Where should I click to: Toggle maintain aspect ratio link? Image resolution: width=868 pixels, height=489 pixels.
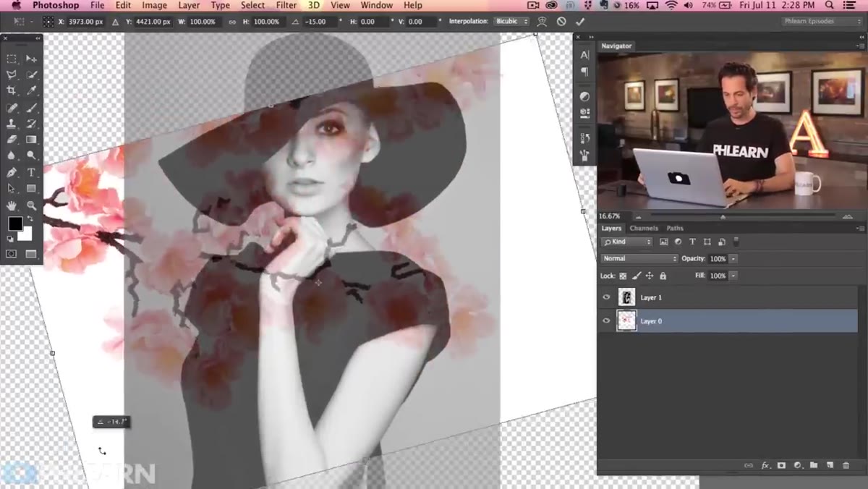(232, 22)
